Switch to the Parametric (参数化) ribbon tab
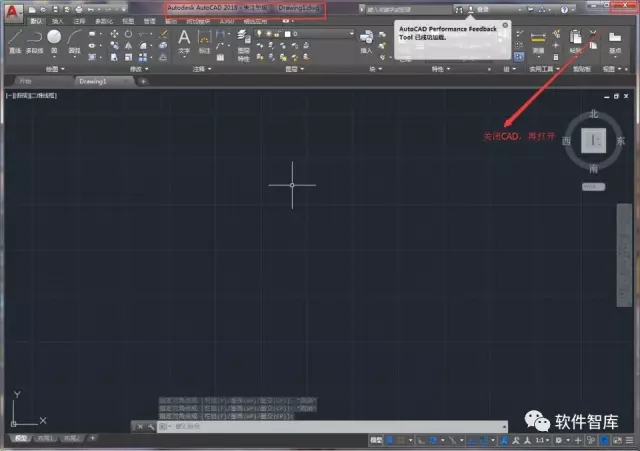This screenshot has height=451, width=640. coord(104,21)
